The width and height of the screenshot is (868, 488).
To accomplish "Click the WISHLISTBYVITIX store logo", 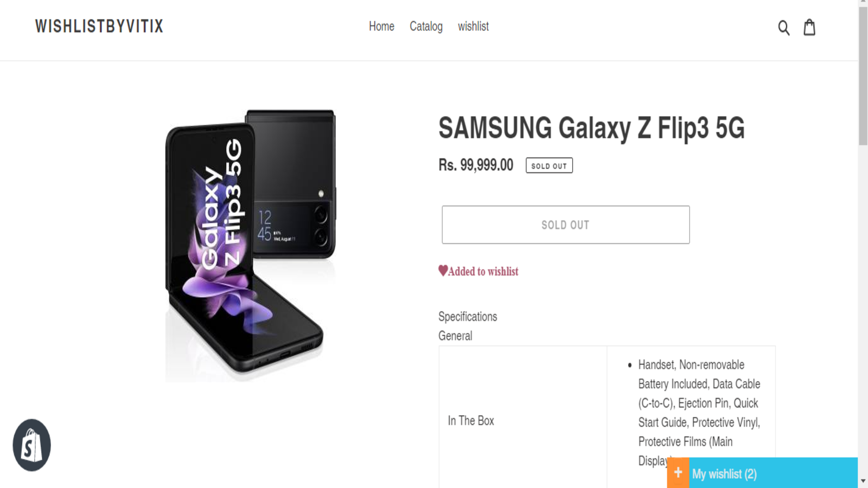I will [x=99, y=26].
